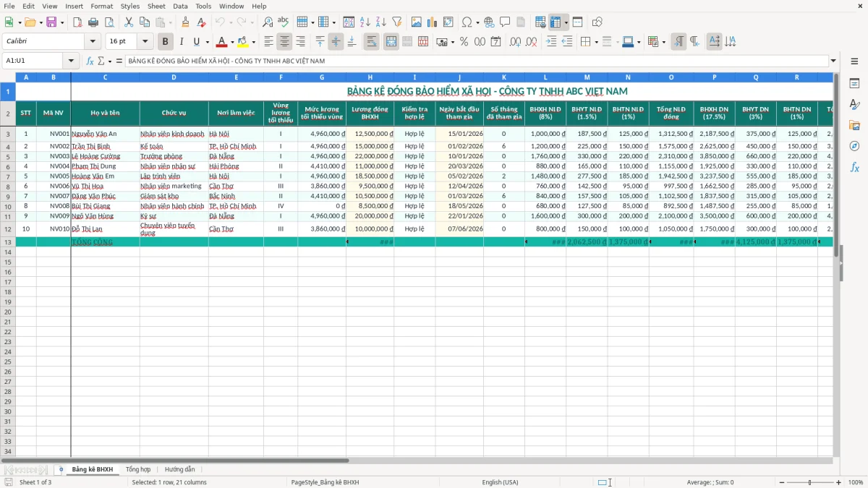868x488 pixels.
Task: Click English (USA) language in status bar
Action: point(500,482)
